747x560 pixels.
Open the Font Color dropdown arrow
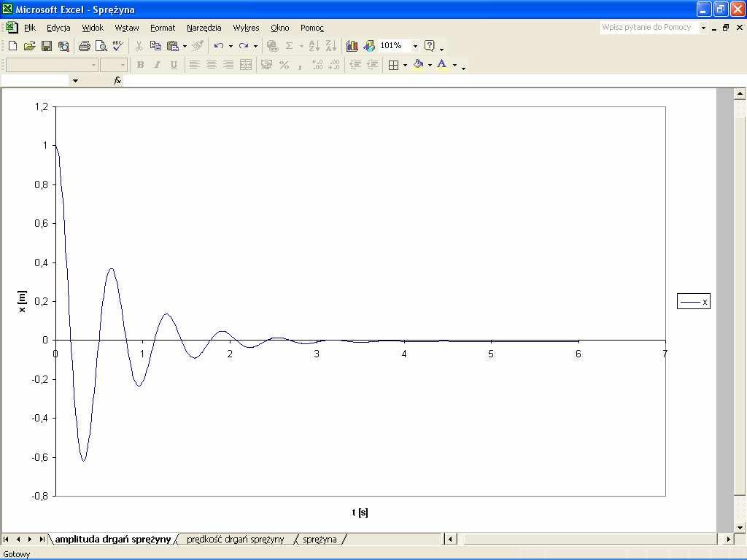coord(454,65)
